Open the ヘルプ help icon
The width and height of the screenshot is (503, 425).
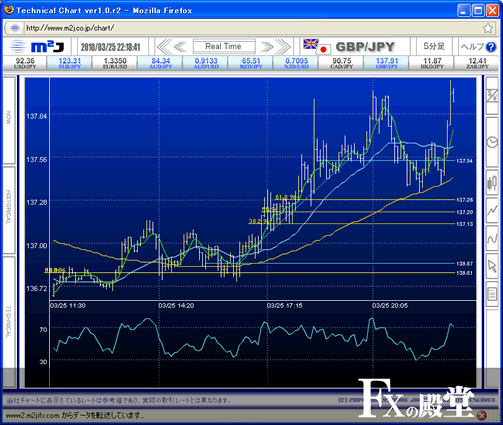491,47
